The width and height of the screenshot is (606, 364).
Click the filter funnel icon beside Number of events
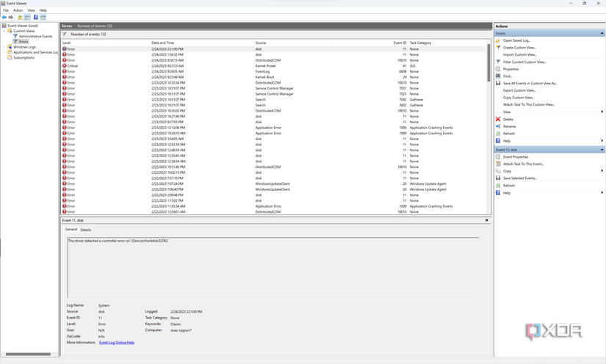65,34
